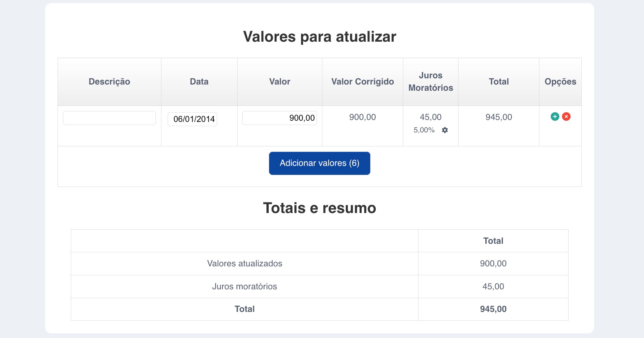The height and width of the screenshot is (338, 644).
Task: Select the Juros moratórios summary row label
Action: coord(245,287)
